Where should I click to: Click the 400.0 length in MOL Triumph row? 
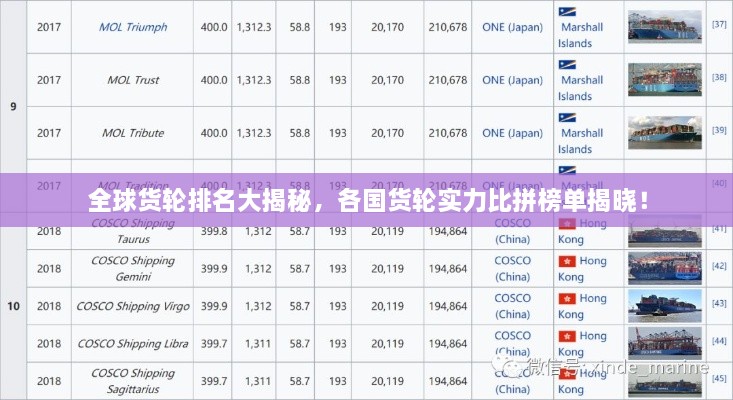coord(214,27)
